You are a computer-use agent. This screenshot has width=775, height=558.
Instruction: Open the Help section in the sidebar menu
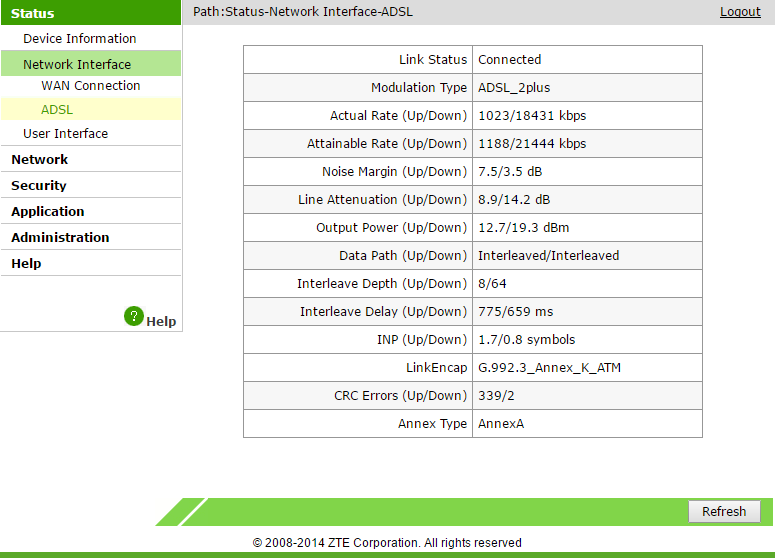(x=26, y=264)
